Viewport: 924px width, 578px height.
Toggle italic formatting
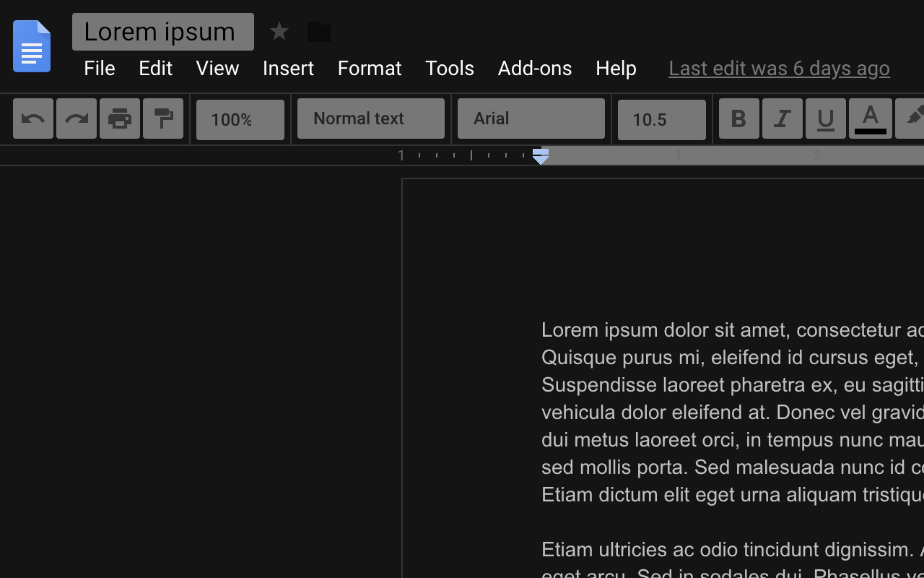[x=782, y=118]
